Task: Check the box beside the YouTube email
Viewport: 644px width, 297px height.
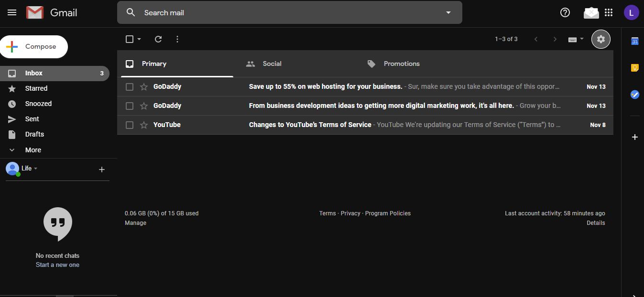Action: point(130,125)
